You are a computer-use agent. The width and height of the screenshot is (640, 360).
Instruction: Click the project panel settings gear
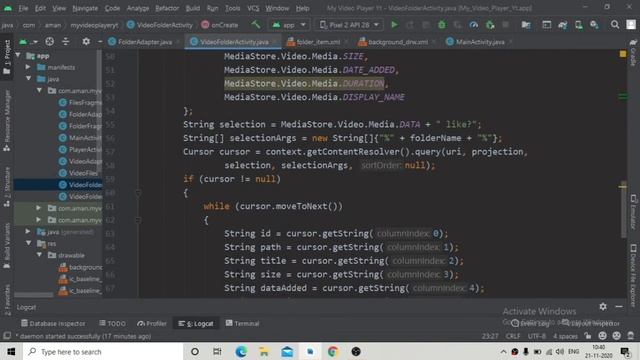click(x=86, y=41)
